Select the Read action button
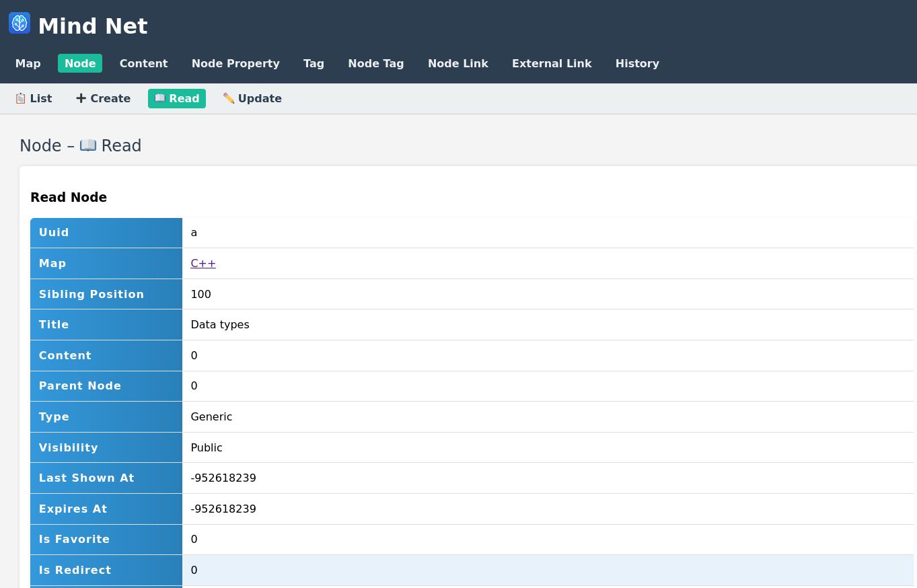This screenshot has width=917, height=588. click(x=177, y=98)
